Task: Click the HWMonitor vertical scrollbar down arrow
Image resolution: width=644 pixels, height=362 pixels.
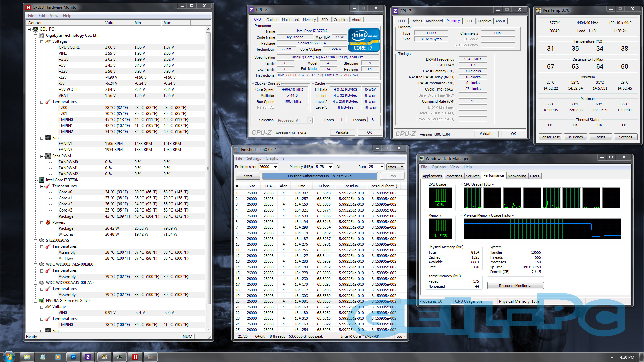Action: (x=208, y=329)
